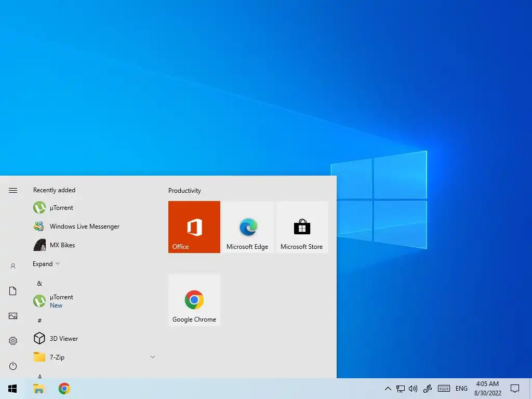This screenshot has height=399, width=532.
Task: Click the ENG language indicator
Action: [x=461, y=389]
